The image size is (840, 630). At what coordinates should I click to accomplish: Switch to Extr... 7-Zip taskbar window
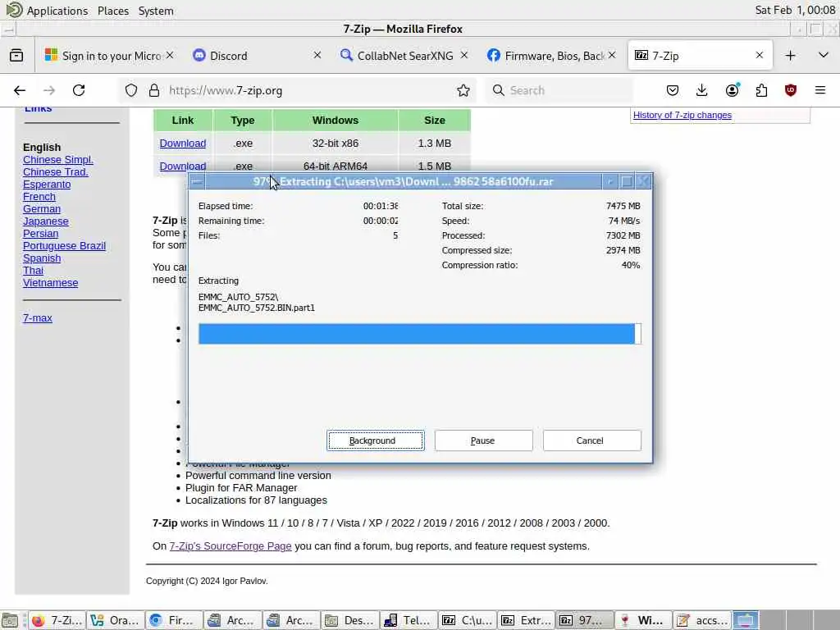527,620
